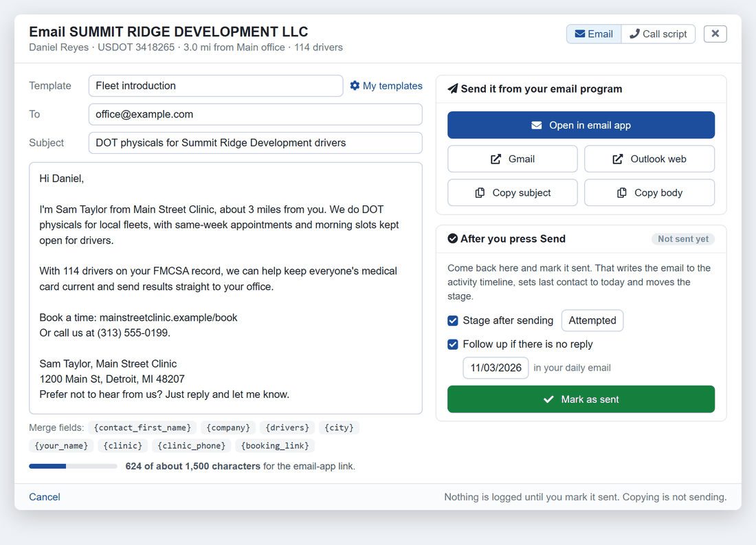Open the Attempted stage dropdown

tap(592, 320)
